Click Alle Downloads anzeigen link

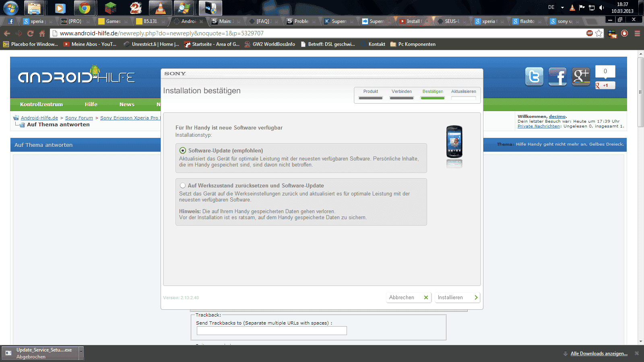[599, 354]
